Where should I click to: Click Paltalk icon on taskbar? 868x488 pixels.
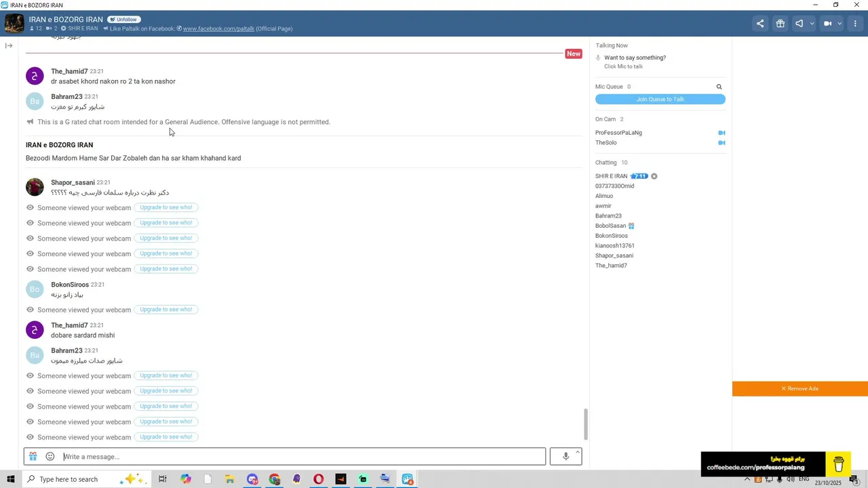pos(407,479)
